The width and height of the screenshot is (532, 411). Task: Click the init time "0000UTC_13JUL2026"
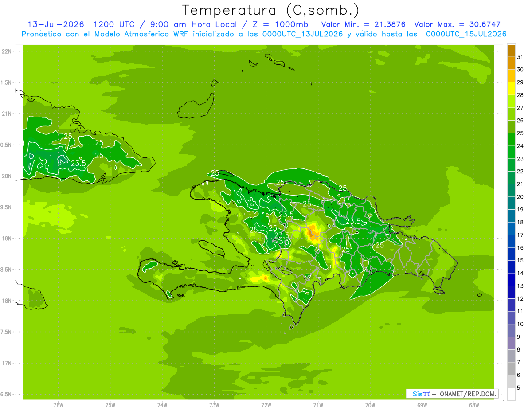[x=302, y=34]
